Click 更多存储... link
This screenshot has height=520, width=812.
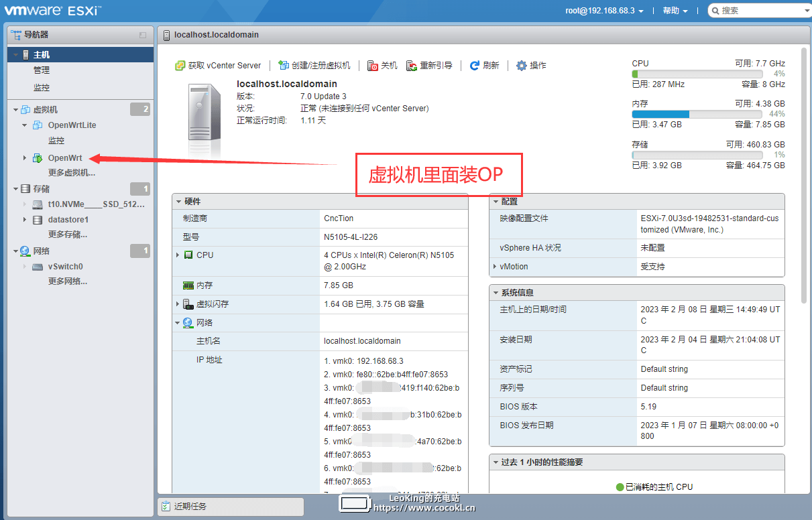[68, 235]
